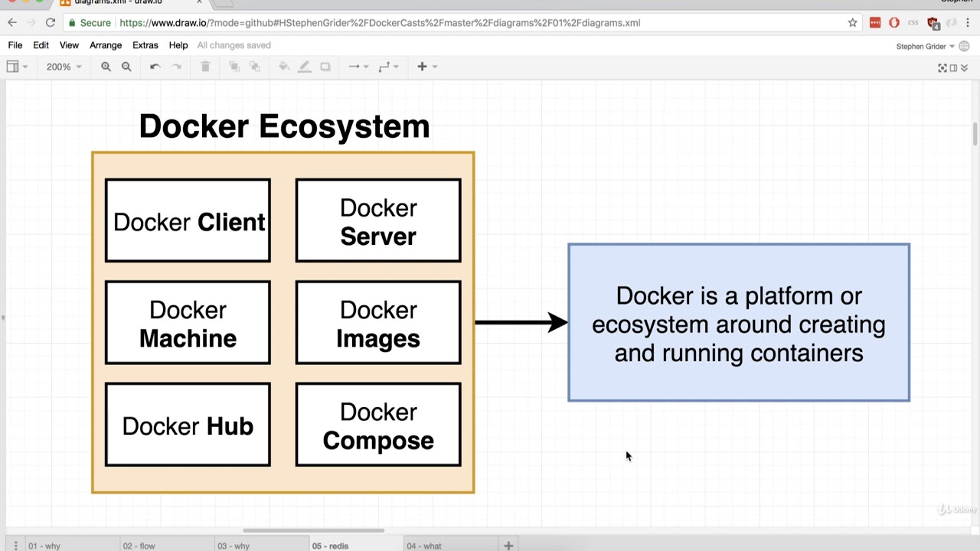Open the Extras menu

[x=145, y=45]
